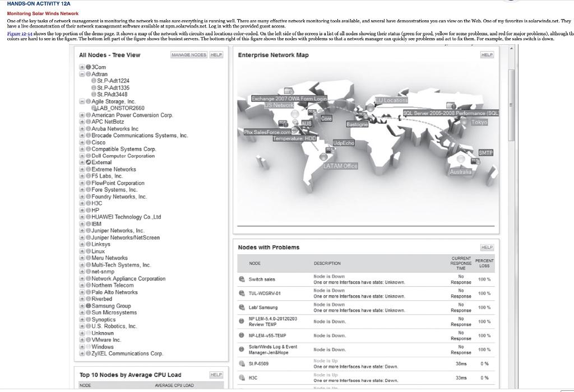This screenshot has height=392, width=574.
Task: Click the 3Com status icon
Action: click(x=88, y=67)
